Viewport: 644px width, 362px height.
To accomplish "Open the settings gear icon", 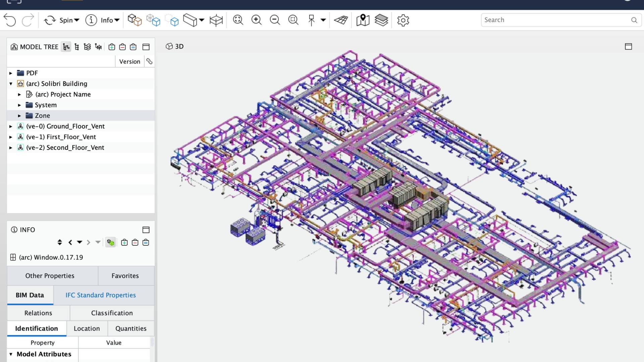I will (403, 20).
